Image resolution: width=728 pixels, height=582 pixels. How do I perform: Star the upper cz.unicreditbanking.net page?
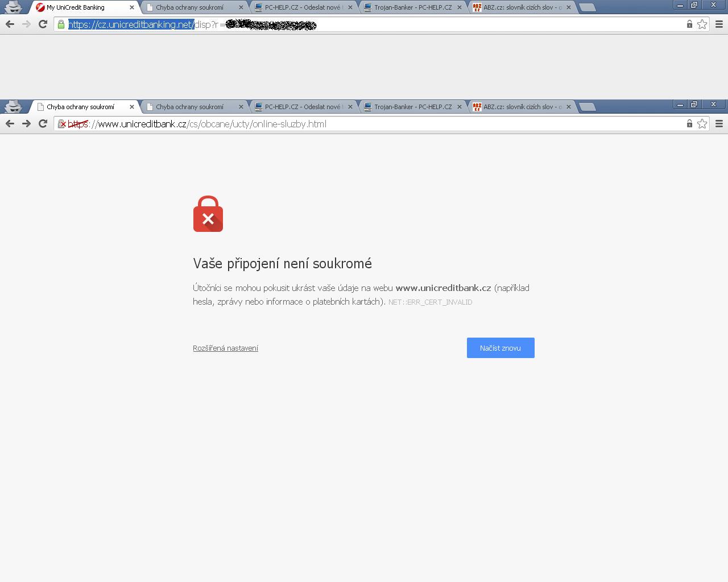[x=702, y=24]
